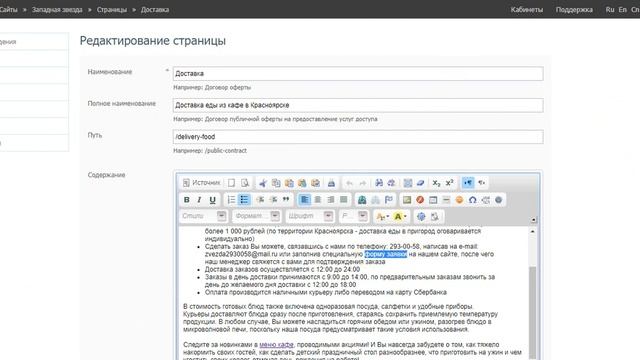Click the Page Break icon
The height and width of the screenshot is (360, 640).
[486, 200]
